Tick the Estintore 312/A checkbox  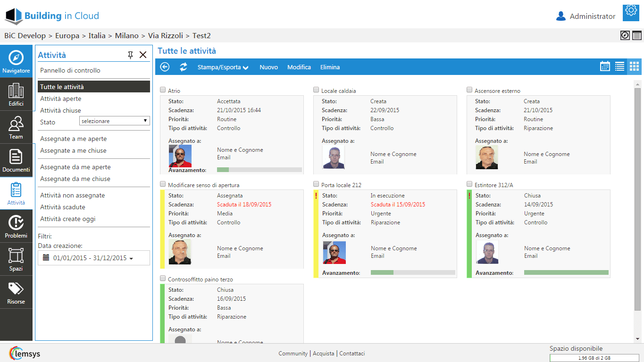[469, 184]
